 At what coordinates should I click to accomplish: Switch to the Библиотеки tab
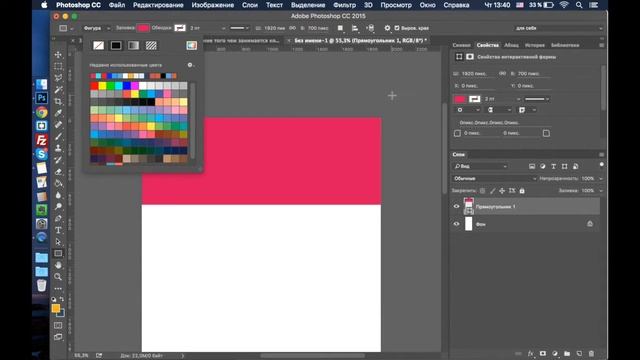[565, 45]
